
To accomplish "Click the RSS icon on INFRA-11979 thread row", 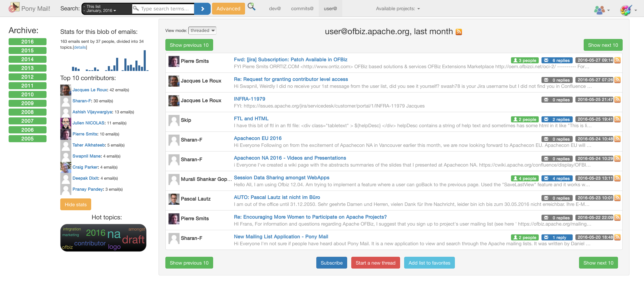I will [617, 100].
